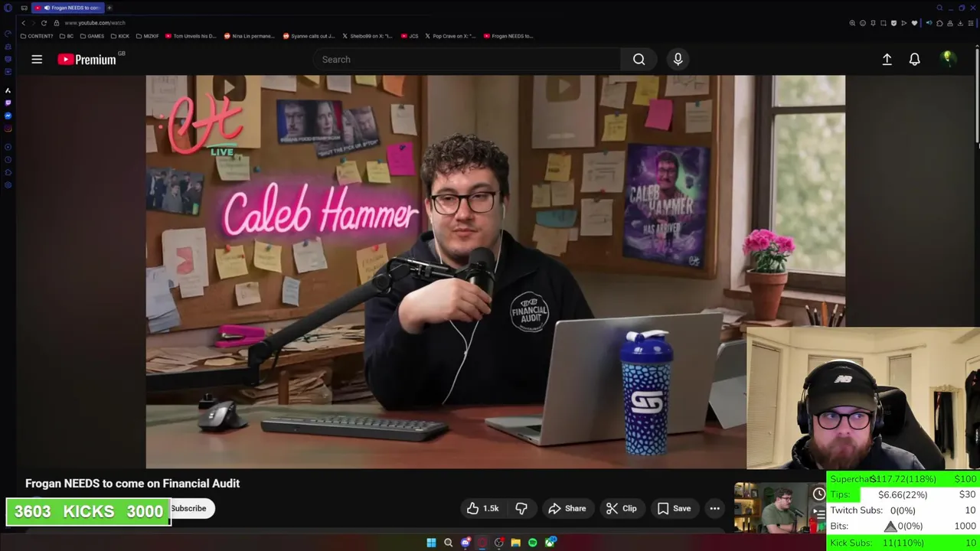
Task: Open a new browser tab with plus
Action: tap(109, 8)
